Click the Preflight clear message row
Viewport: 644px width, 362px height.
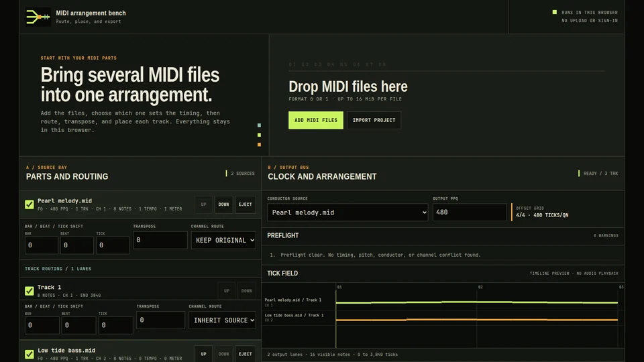(443, 255)
